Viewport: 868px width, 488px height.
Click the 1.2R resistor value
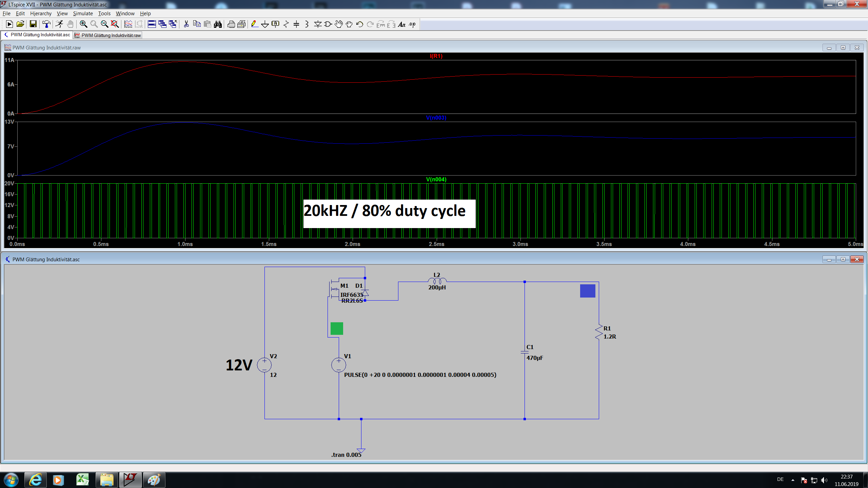(x=610, y=337)
